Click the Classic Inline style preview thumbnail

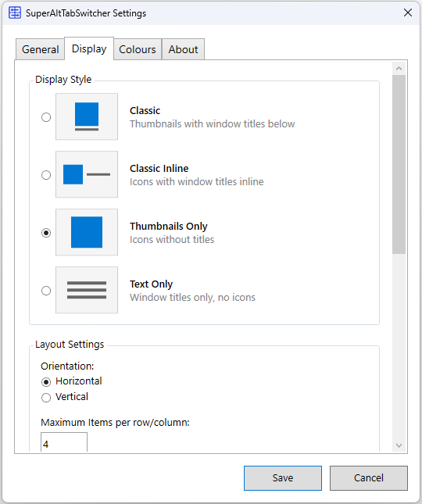click(87, 174)
